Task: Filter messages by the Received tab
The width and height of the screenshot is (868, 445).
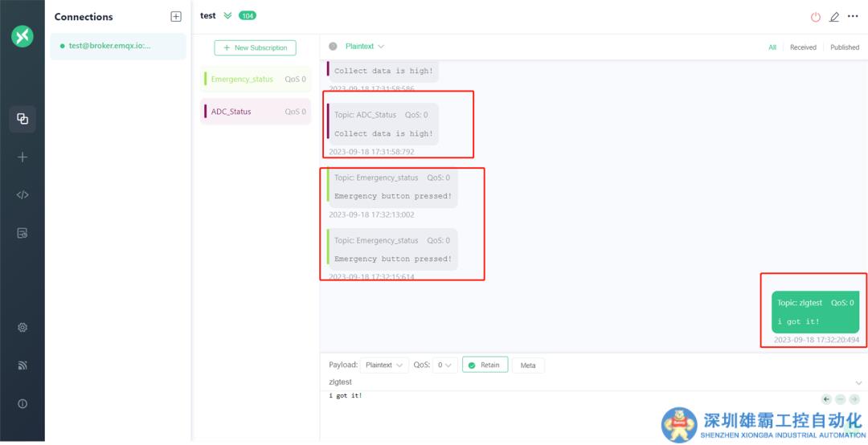Action: 802,47
